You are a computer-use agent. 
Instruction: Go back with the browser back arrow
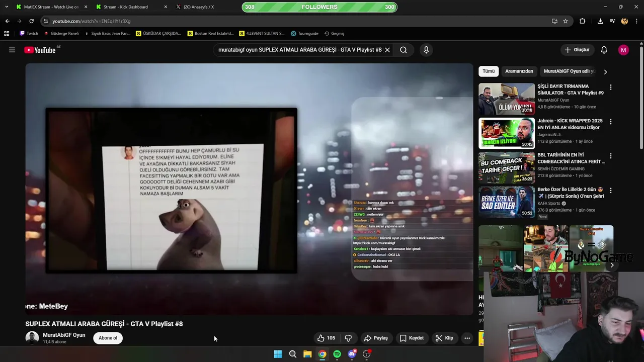pos(7,21)
